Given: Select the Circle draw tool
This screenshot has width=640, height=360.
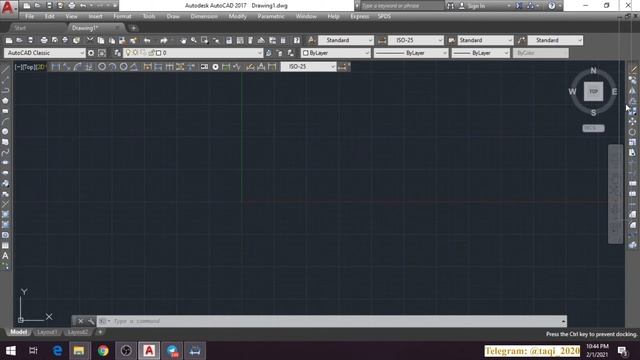Looking at the screenshot, I should click(5, 131).
